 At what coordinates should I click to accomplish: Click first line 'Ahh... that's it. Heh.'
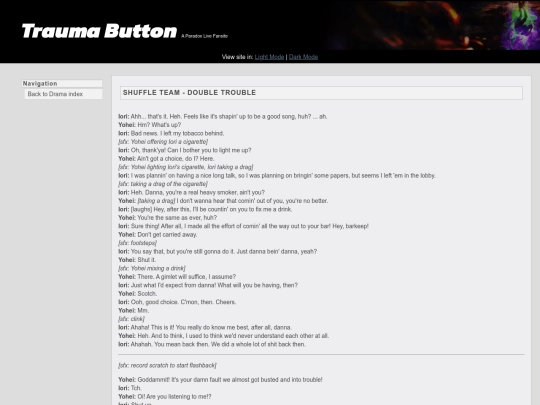[x=223, y=116]
